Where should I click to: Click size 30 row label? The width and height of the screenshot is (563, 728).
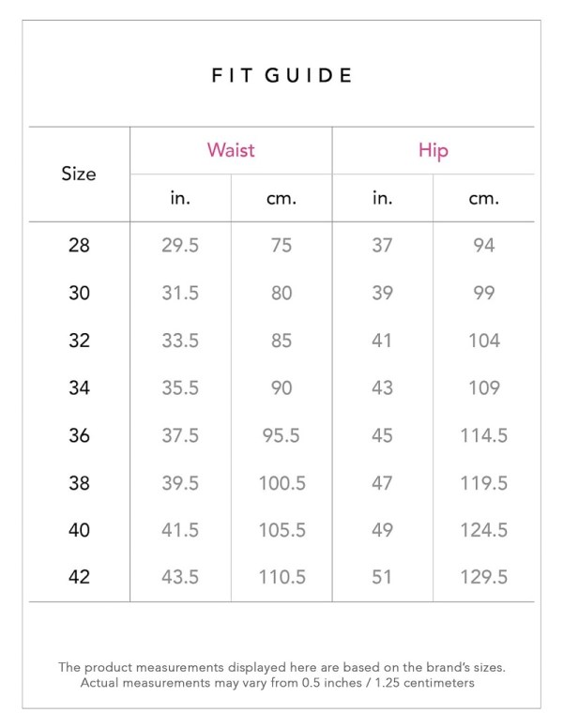[x=79, y=293]
